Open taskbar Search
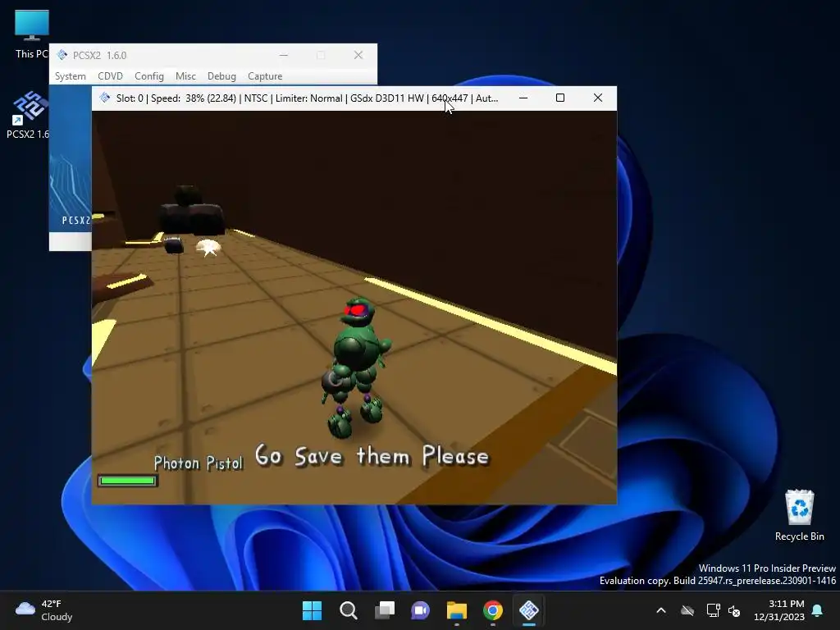840x630 pixels. pos(348,610)
